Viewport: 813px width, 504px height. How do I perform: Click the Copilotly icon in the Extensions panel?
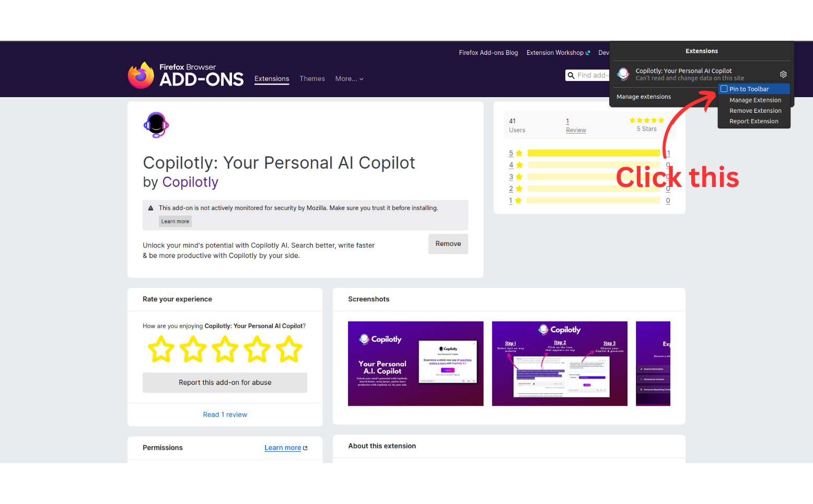coord(623,74)
